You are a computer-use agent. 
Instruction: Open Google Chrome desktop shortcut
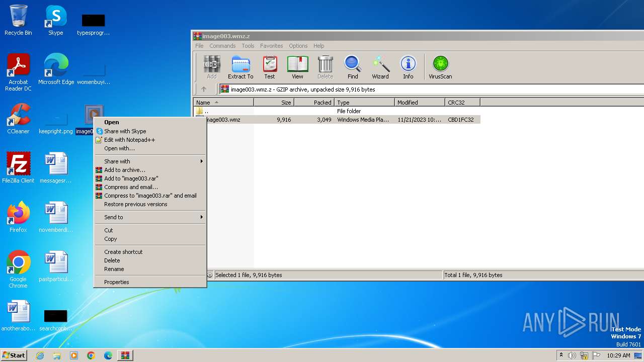(x=18, y=269)
